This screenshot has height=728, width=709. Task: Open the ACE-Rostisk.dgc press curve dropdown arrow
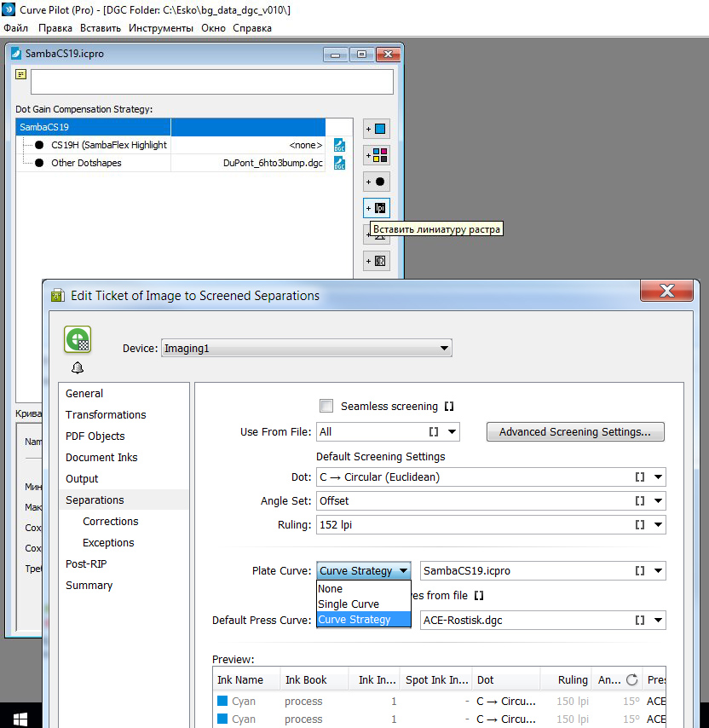coord(658,620)
